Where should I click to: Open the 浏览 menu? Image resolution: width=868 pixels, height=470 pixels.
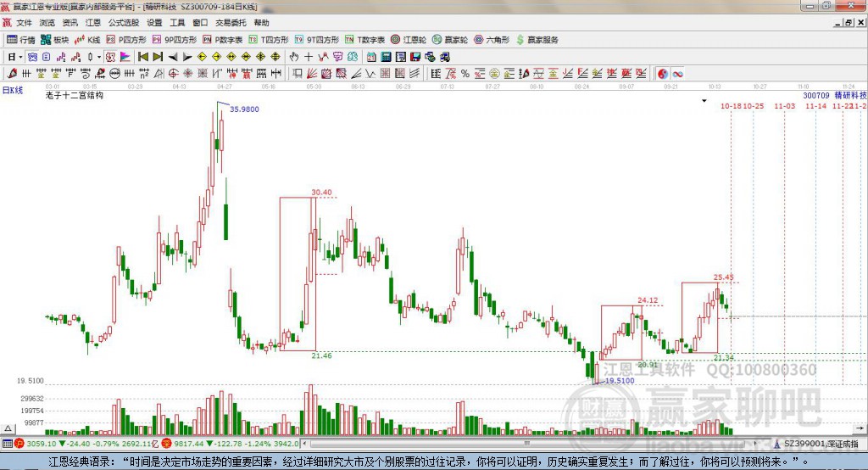click(47, 23)
